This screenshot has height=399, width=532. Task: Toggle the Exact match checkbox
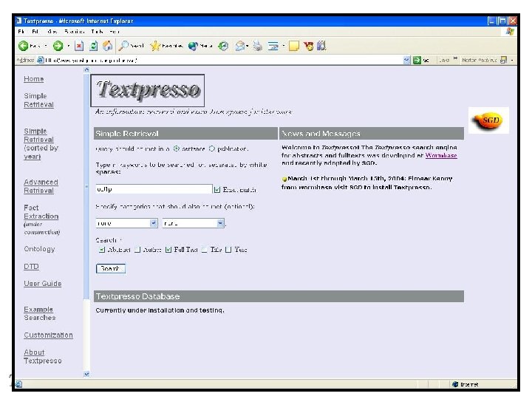click(x=216, y=190)
